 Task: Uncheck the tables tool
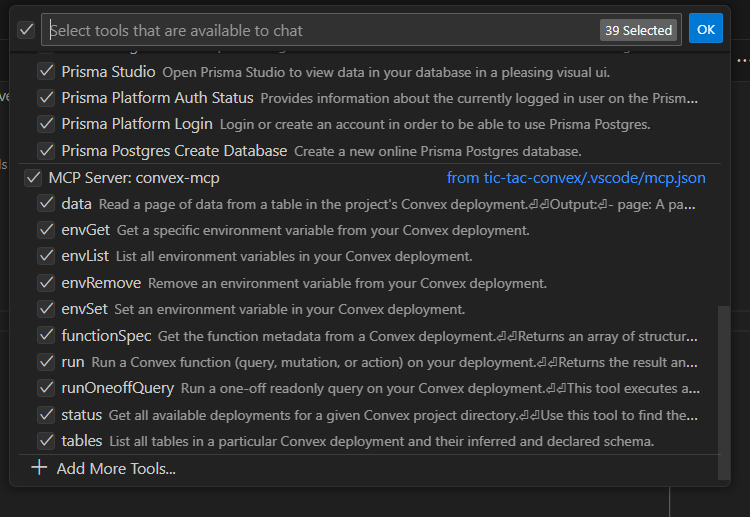(46, 440)
